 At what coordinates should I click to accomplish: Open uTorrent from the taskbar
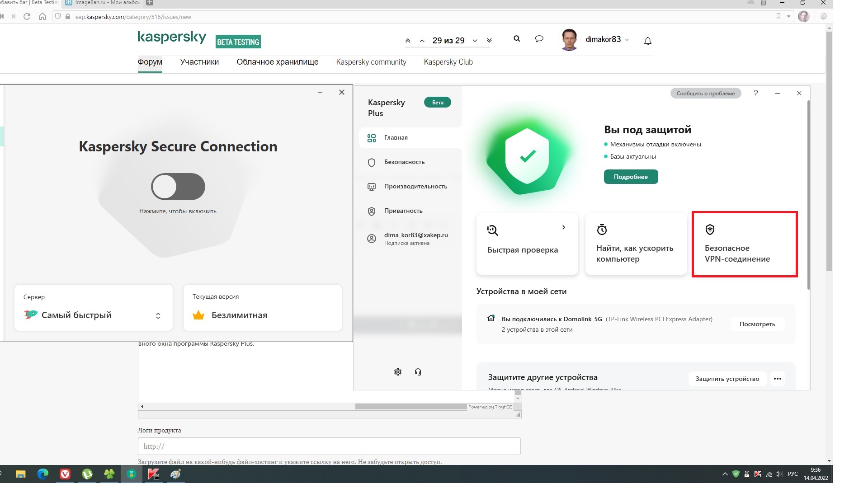pyautogui.click(x=87, y=474)
